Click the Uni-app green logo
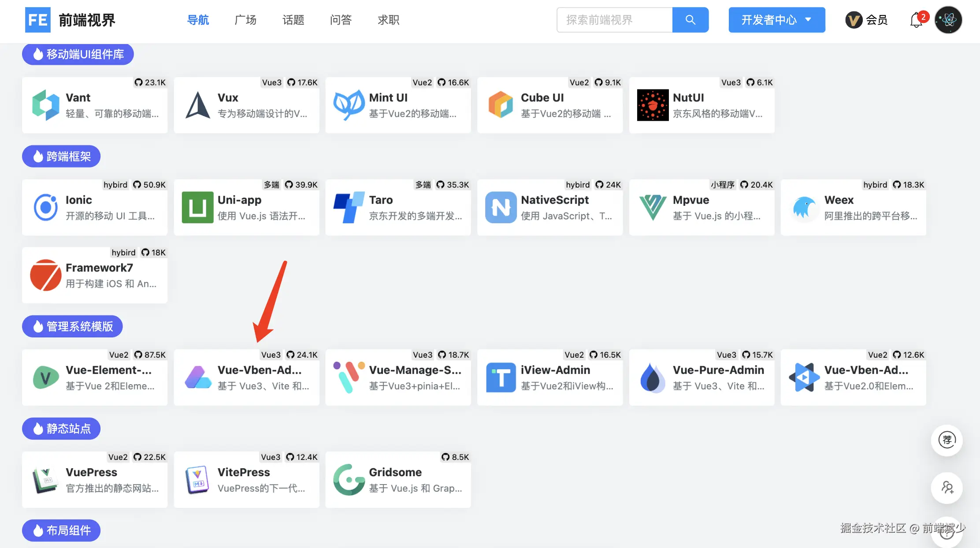 [x=197, y=207]
